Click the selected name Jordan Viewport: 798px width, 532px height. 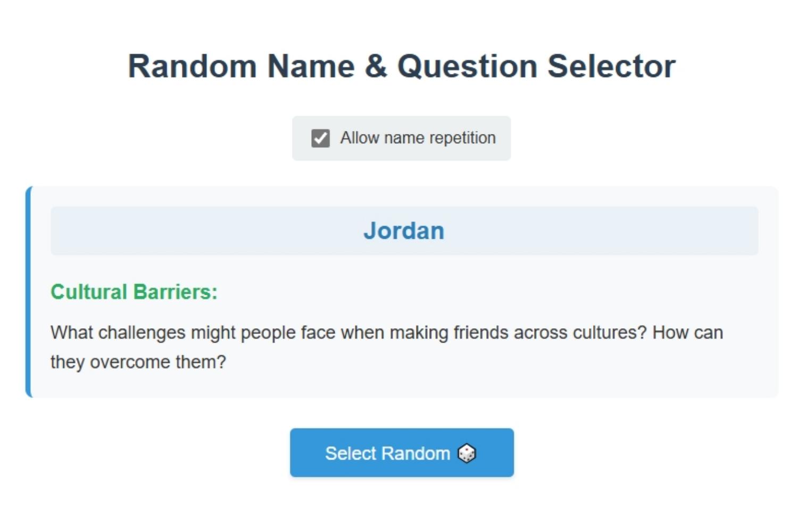404,231
